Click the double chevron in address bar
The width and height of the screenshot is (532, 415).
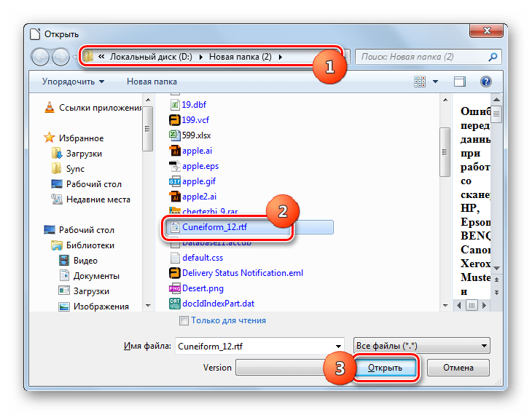pyautogui.click(x=101, y=57)
